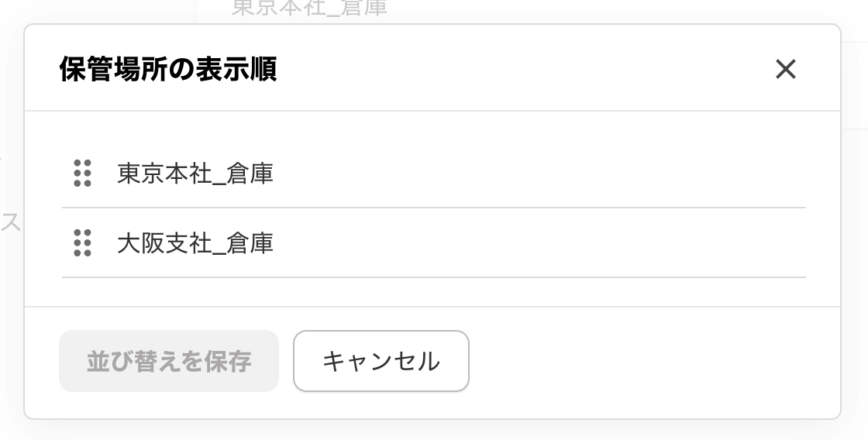Click the reorder icon left of 東京本社_倉庫

[82, 174]
